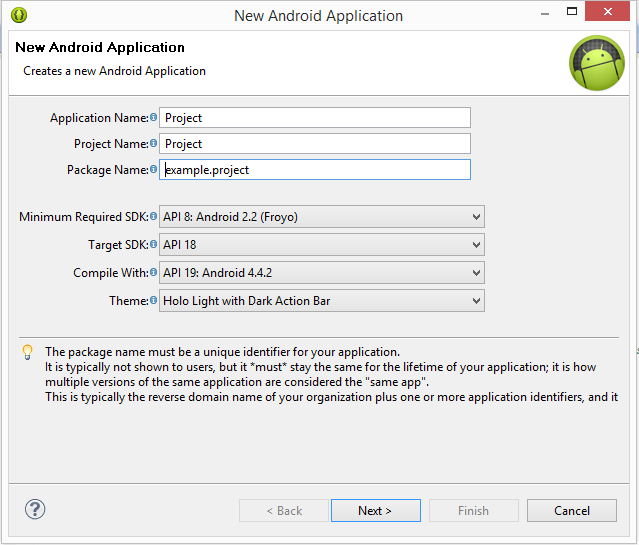Open the help question mark icon
The width and height of the screenshot is (639, 545).
click(x=35, y=510)
